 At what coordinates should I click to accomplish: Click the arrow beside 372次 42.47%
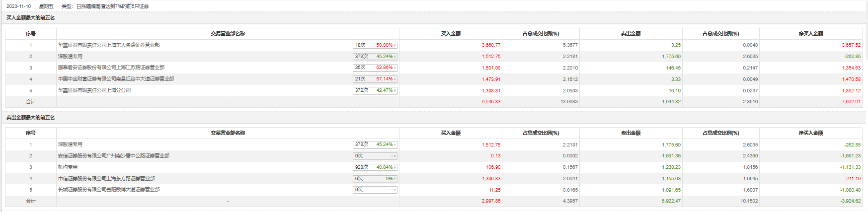coord(395,90)
